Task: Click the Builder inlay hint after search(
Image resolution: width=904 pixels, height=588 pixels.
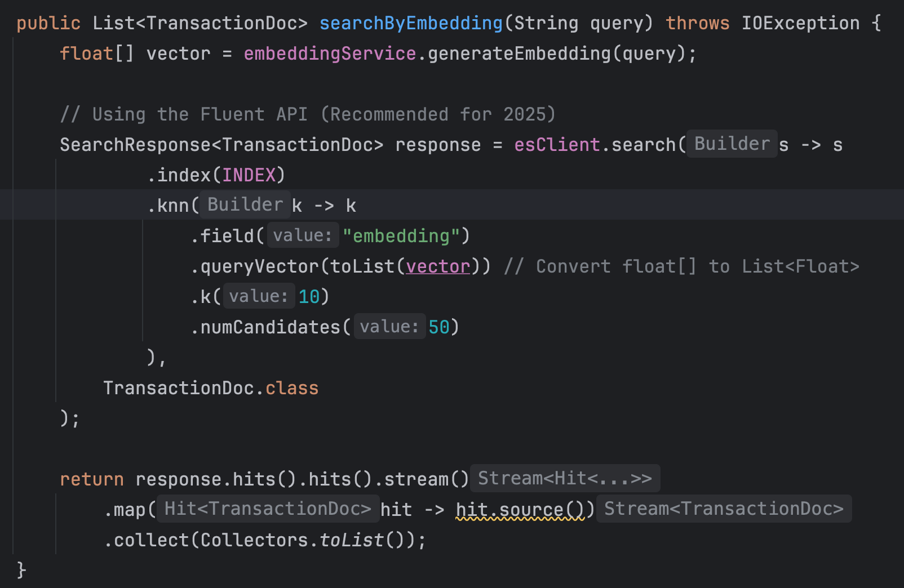Action: pos(732,144)
